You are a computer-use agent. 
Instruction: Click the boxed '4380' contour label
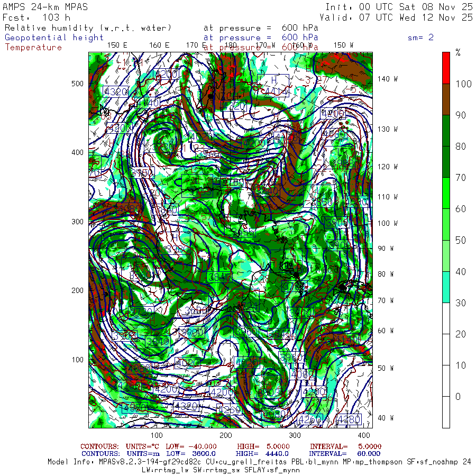[349, 419]
